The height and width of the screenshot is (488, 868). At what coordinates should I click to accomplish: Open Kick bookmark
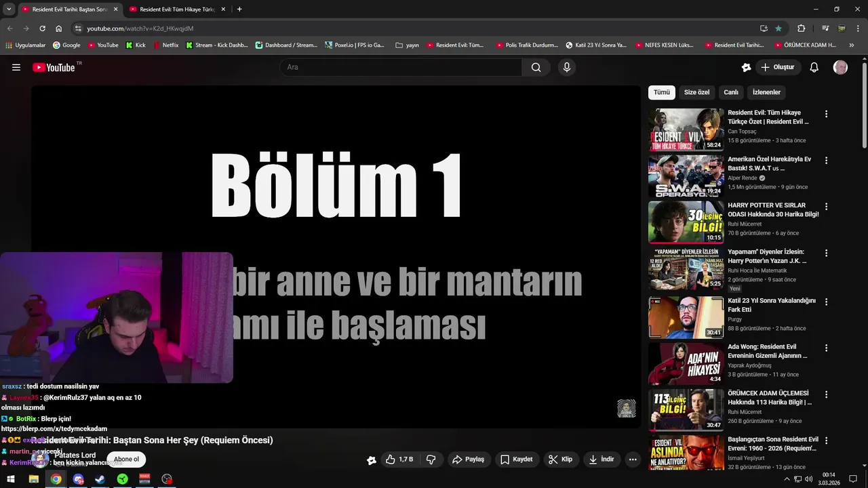pos(135,45)
